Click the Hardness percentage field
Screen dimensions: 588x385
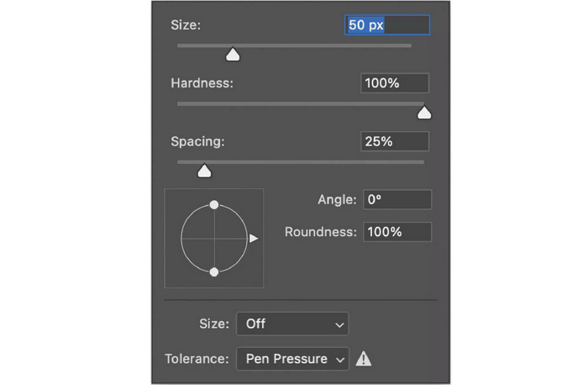(395, 83)
